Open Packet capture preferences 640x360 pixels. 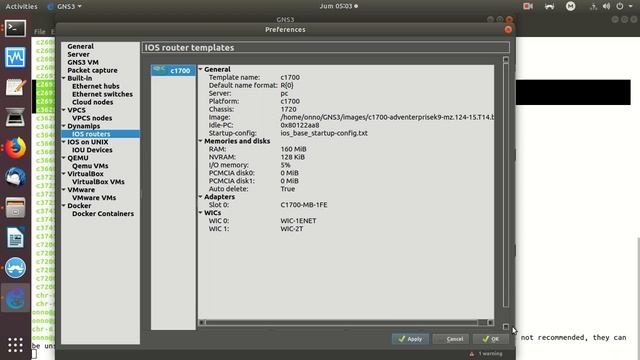(x=92, y=70)
